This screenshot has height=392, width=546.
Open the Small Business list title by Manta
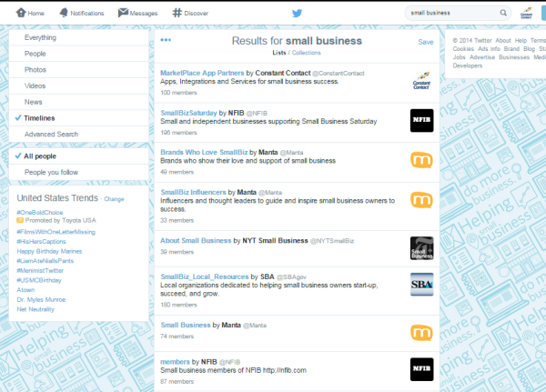point(186,326)
